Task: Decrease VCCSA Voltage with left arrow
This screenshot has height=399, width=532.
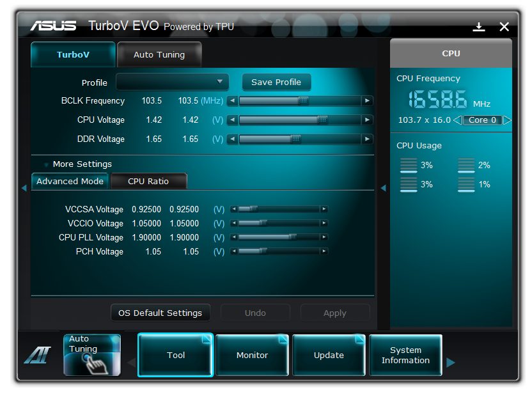Action: [x=234, y=209]
